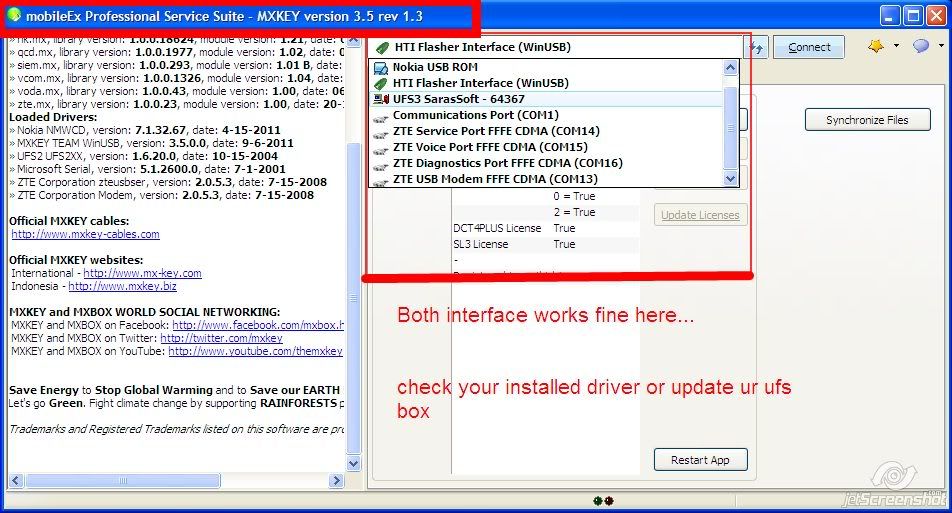
Task: Open the speech bubble support icon
Action: click(921, 46)
